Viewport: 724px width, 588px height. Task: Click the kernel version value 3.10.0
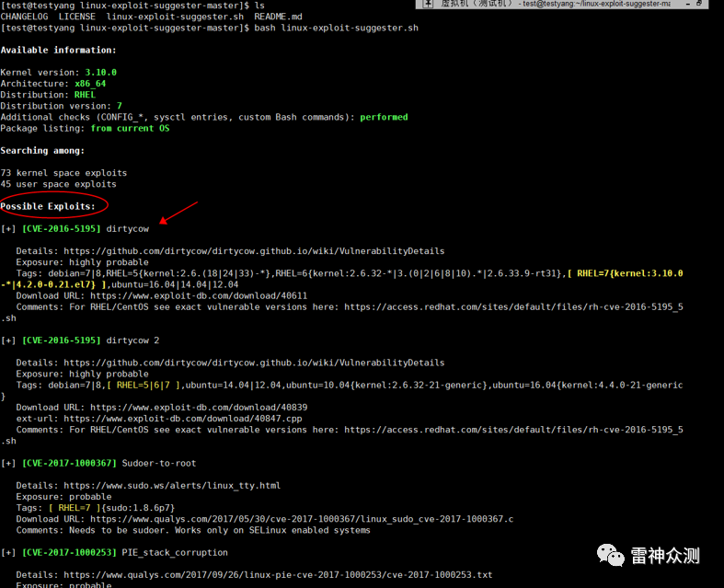point(100,73)
